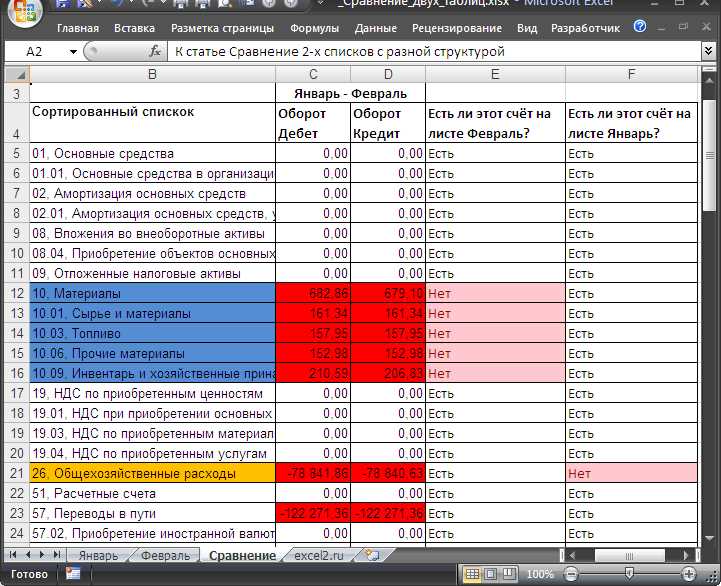Select column C header
This screenshot has width=721, height=586.
click(x=313, y=74)
